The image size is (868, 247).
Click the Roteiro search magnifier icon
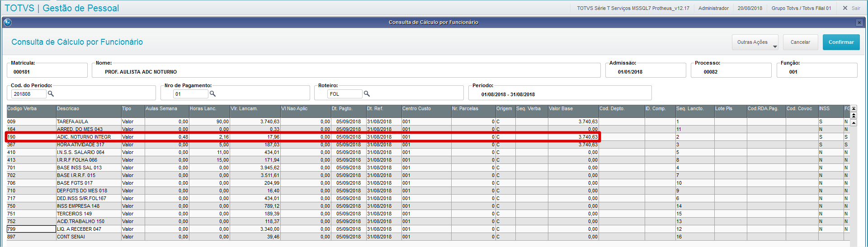click(x=367, y=93)
